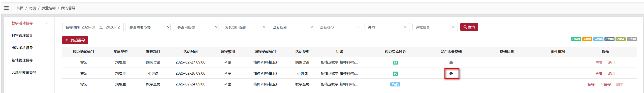
Task: Open the 发起部门级别 dropdown
Action: [x=244, y=27]
